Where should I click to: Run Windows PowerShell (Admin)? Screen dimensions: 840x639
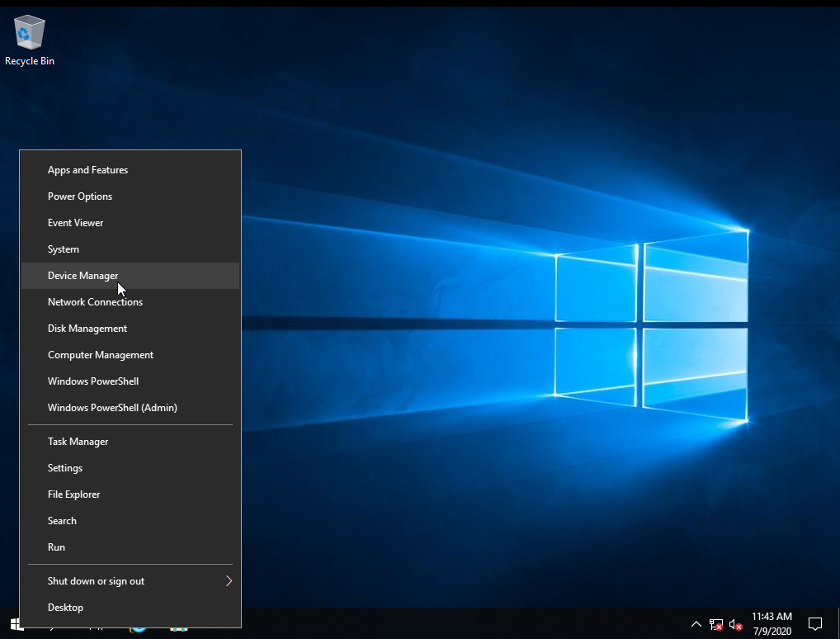point(130,407)
